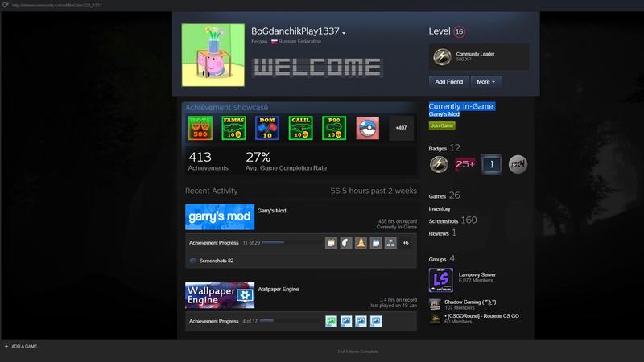Click the screenshots camera icon
This screenshot has width=644, height=362.
193,261
